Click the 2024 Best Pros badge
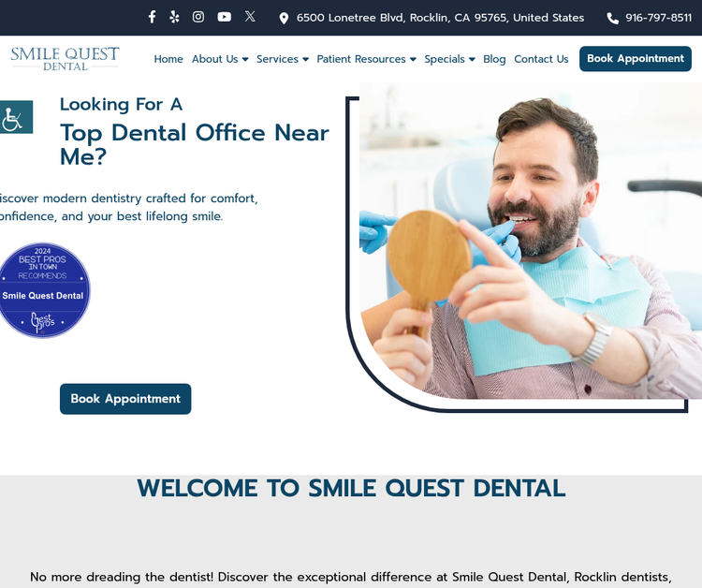 point(43,290)
